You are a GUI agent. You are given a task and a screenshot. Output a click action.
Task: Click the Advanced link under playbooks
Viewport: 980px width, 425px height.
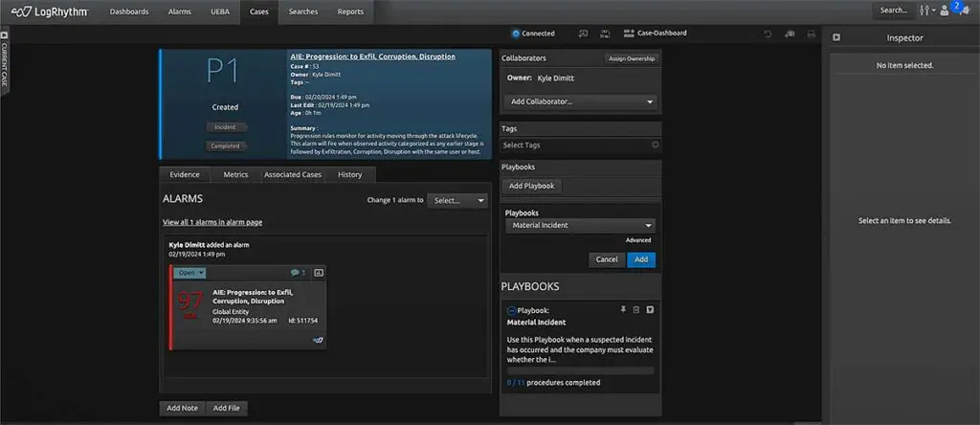point(638,240)
